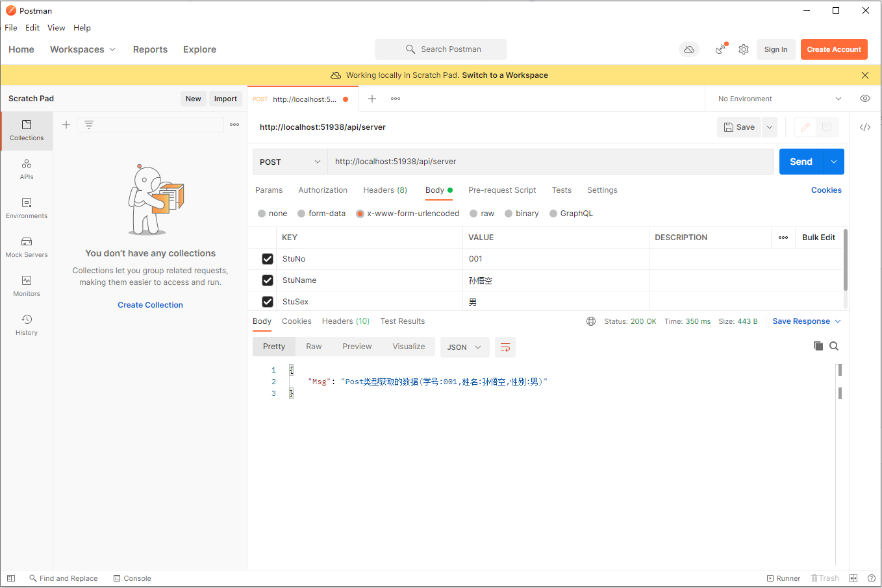The width and height of the screenshot is (882, 588).
Task: Open the Mock Servers sidebar panel
Action: coord(27,247)
